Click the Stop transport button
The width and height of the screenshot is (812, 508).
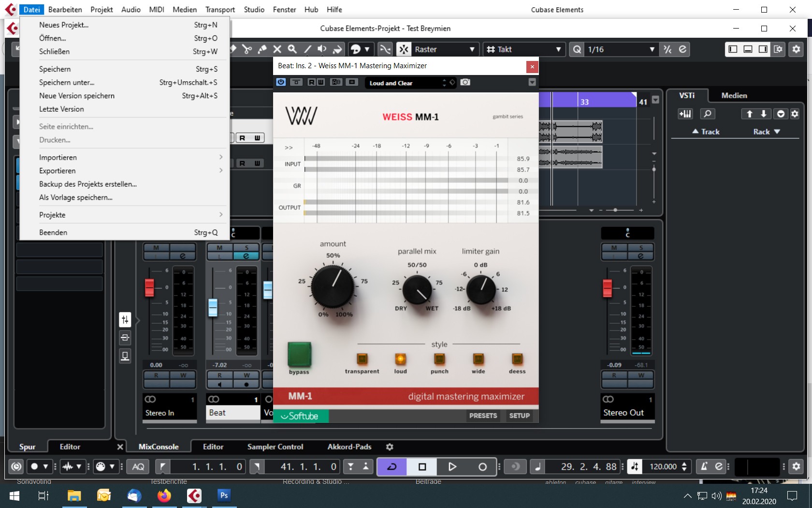click(x=422, y=466)
